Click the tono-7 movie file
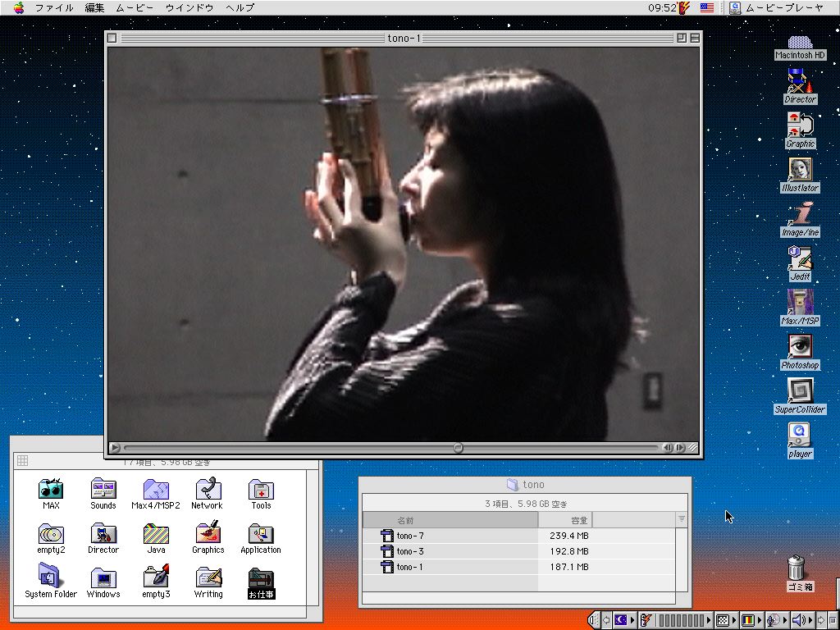The width and height of the screenshot is (840, 630). (x=409, y=536)
